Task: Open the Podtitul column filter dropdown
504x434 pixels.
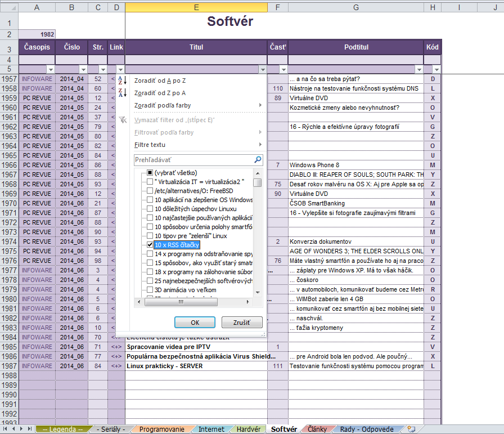Action: pyautogui.click(x=419, y=69)
